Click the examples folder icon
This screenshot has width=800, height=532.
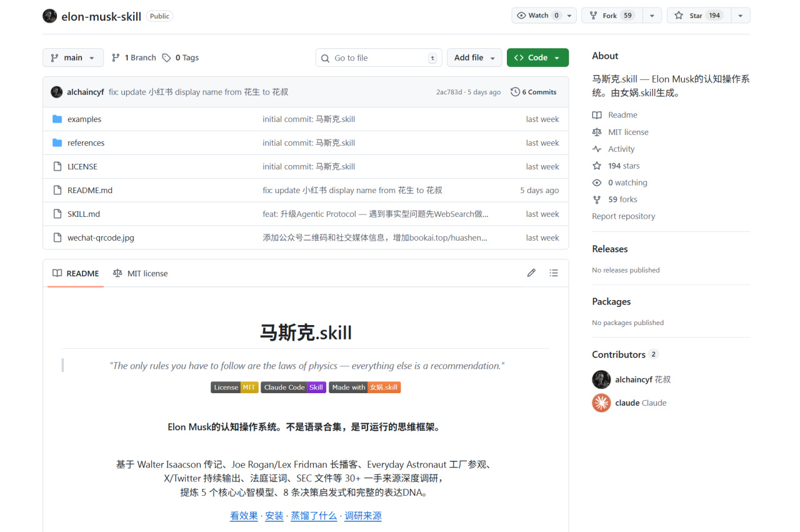tap(57, 119)
